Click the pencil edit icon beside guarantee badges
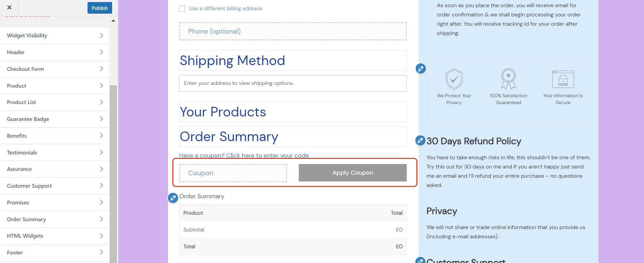The image size is (644, 263). tap(421, 68)
